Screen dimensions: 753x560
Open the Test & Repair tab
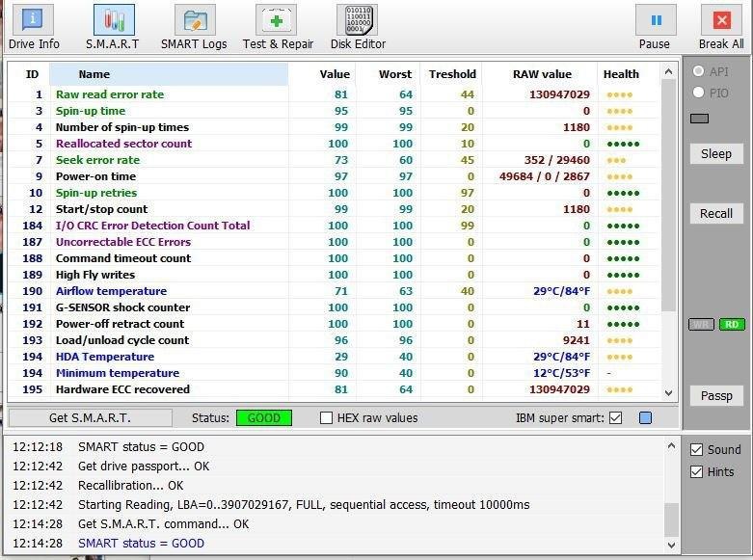pos(278,27)
